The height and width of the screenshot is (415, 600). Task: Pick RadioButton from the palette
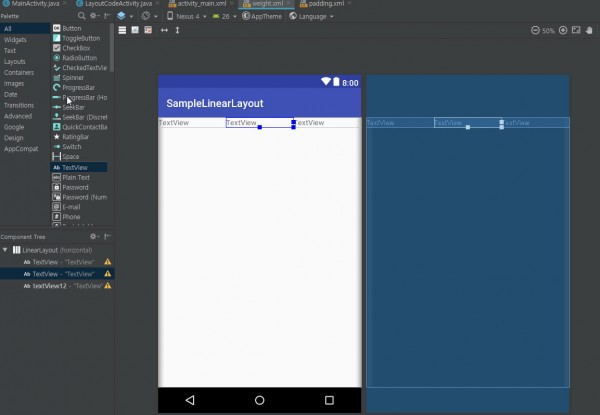pyautogui.click(x=80, y=58)
